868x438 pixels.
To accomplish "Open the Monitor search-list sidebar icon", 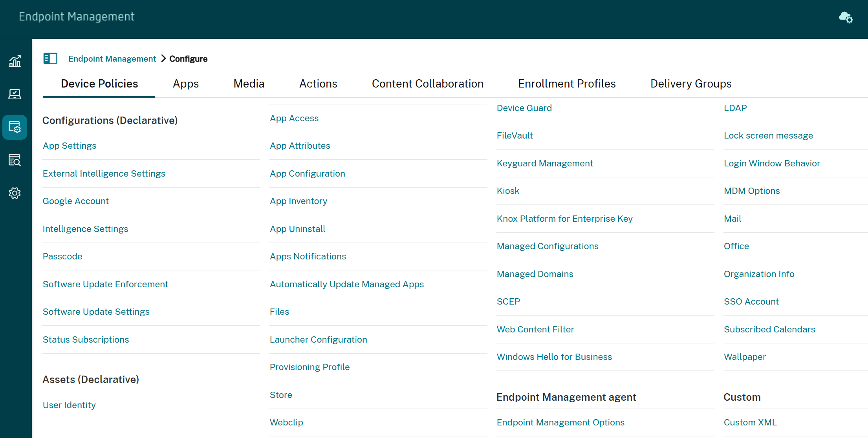I will [15, 160].
